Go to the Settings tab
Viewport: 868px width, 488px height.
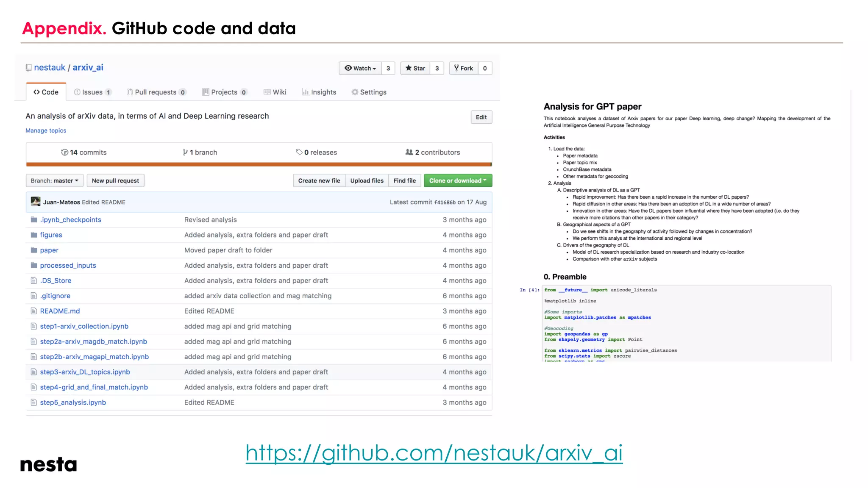[x=369, y=92]
